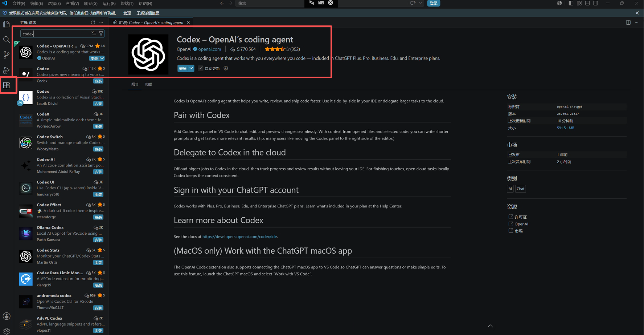Go back using the title bar arrow
The width and height of the screenshot is (644, 335).
[x=222, y=3]
